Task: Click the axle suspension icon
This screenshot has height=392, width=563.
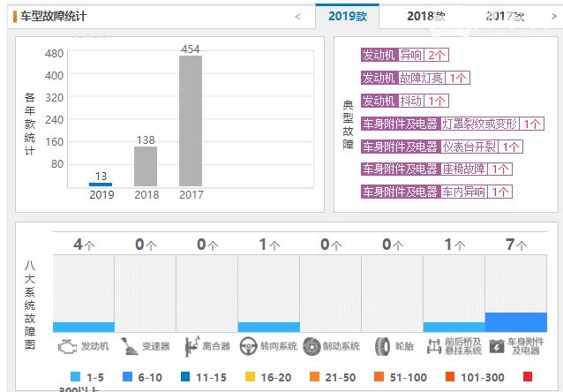Action: (x=434, y=347)
